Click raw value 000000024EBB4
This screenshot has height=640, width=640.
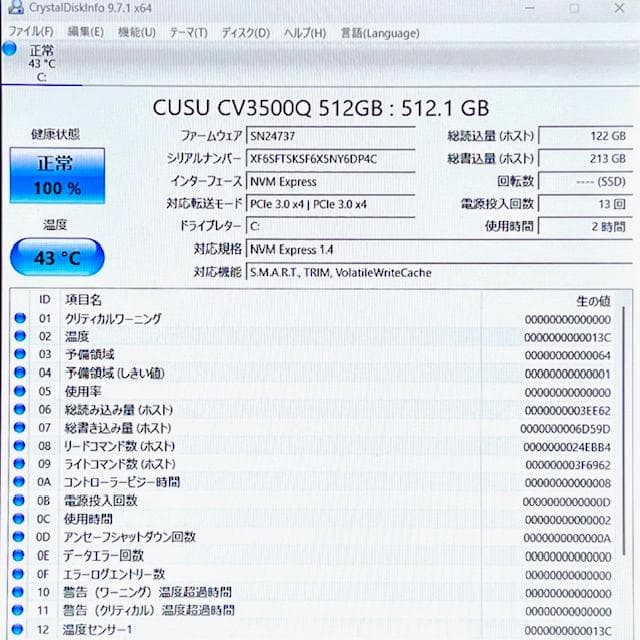[567, 447]
